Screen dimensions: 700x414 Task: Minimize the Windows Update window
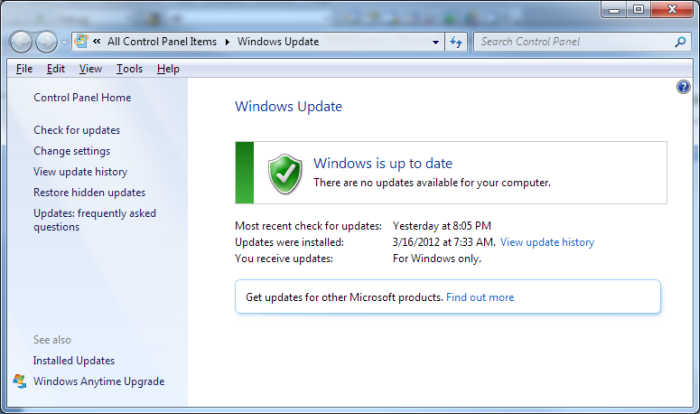pyautogui.click(x=614, y=10)
